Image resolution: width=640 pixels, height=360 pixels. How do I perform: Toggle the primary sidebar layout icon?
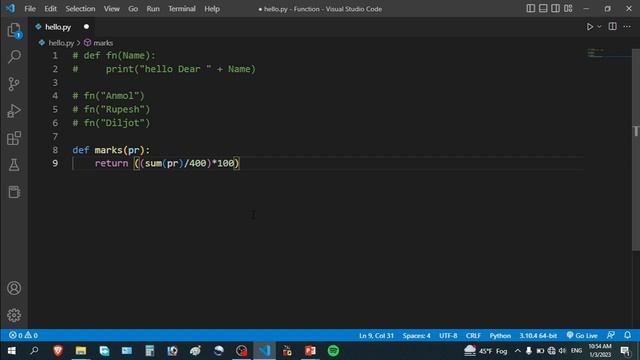pos(531,9)
